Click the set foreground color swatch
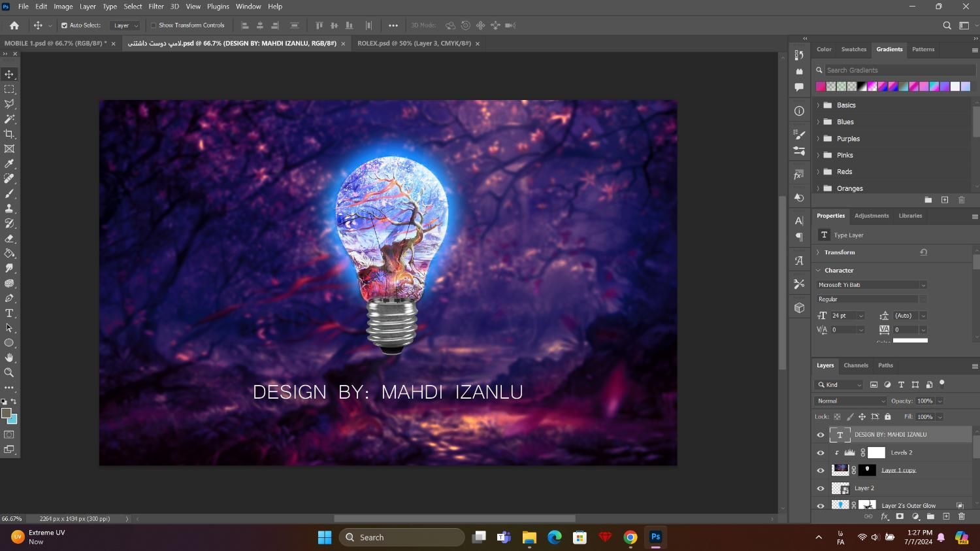 (x=7, y=413)
